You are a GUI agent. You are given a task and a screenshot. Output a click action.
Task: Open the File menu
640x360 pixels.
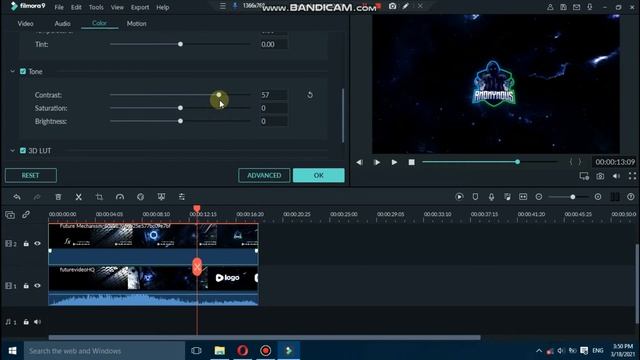pyautogui.click(x=59, y=7)
